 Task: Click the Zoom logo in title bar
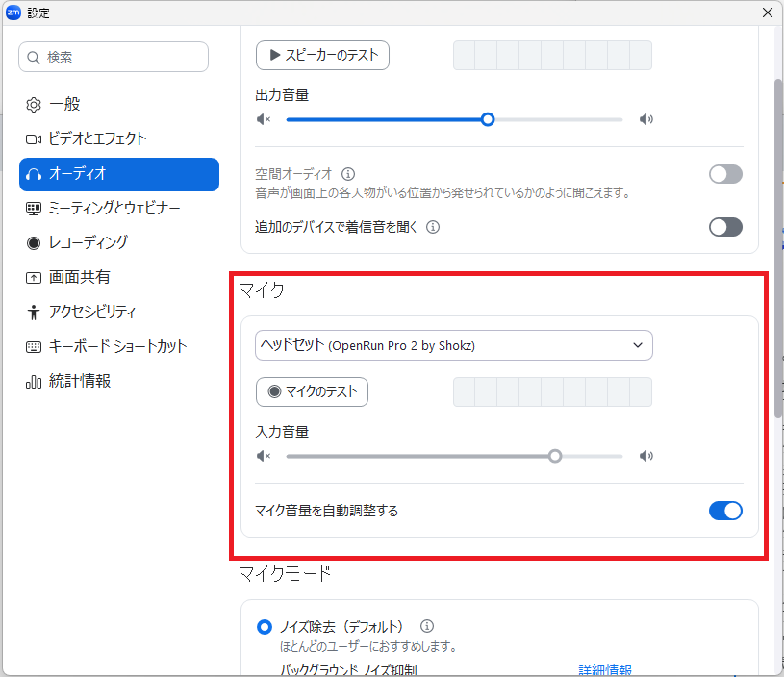click(13, 13)
